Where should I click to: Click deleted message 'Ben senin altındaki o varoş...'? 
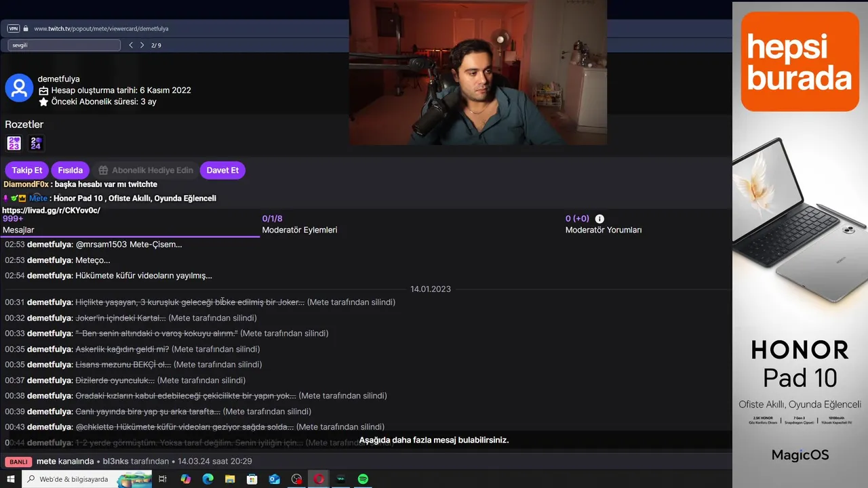(x=157, y=333)
